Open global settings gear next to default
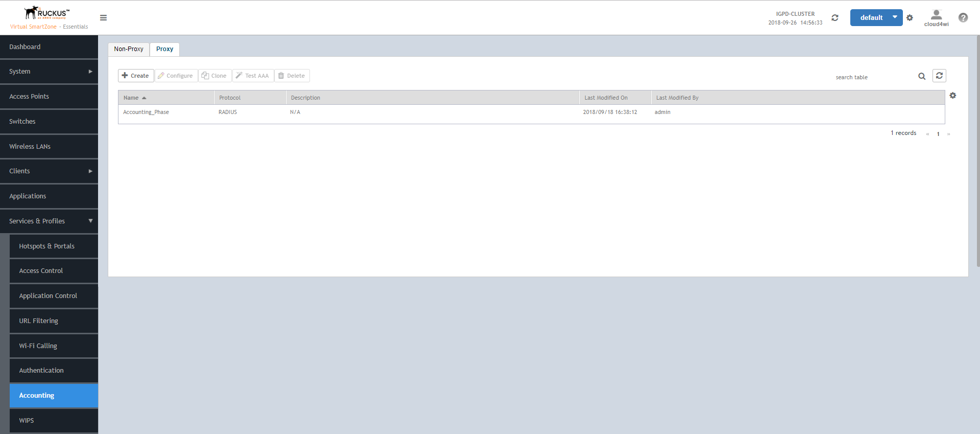 pos(910,18)
